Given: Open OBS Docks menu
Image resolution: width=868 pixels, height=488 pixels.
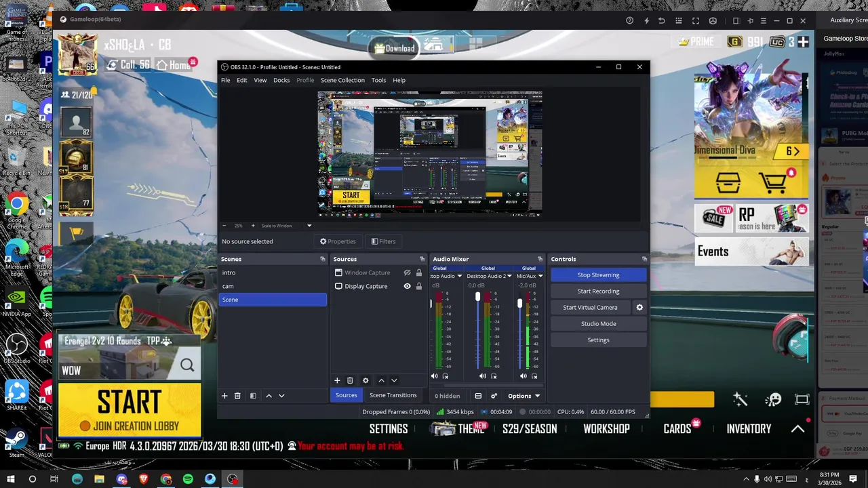Looking at the screenshot, I should tap(281, 80).
